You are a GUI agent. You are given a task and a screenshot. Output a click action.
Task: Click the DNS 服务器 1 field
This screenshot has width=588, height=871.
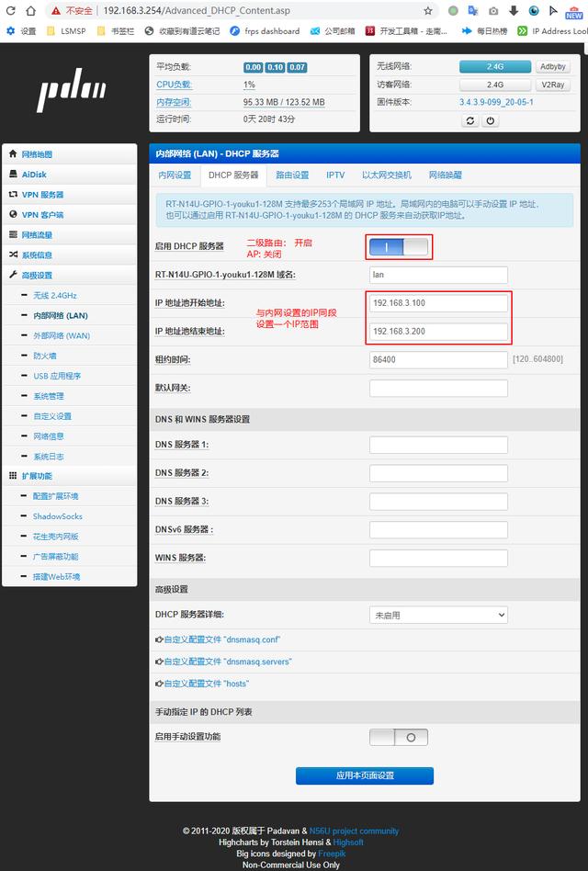coord(438,445)
